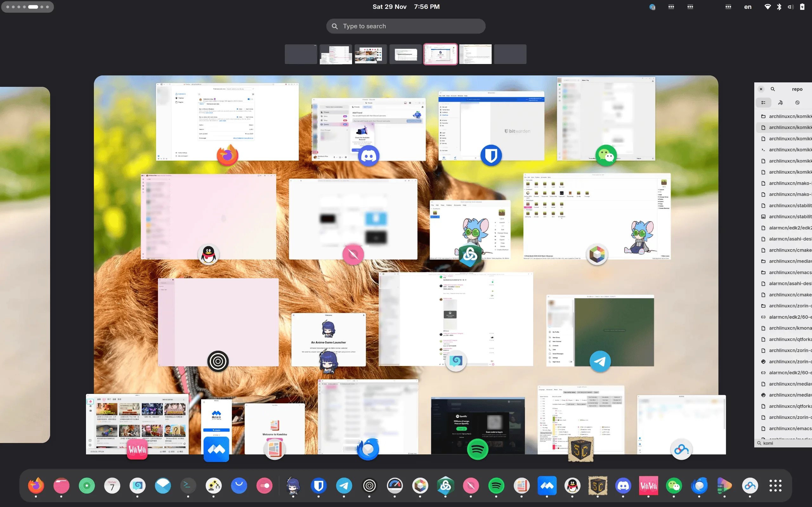812x507 pixels.
Task: Enable the build-tools filter in the search panel
Action: 781,102
